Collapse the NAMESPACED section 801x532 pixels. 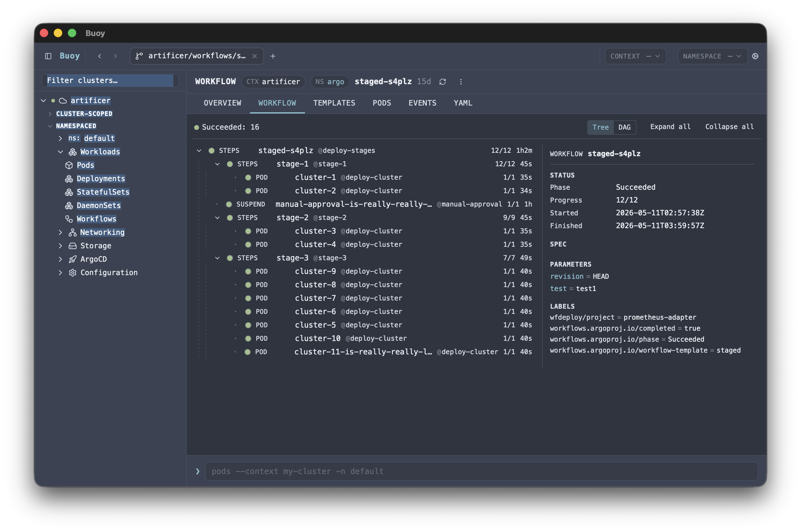50,126
